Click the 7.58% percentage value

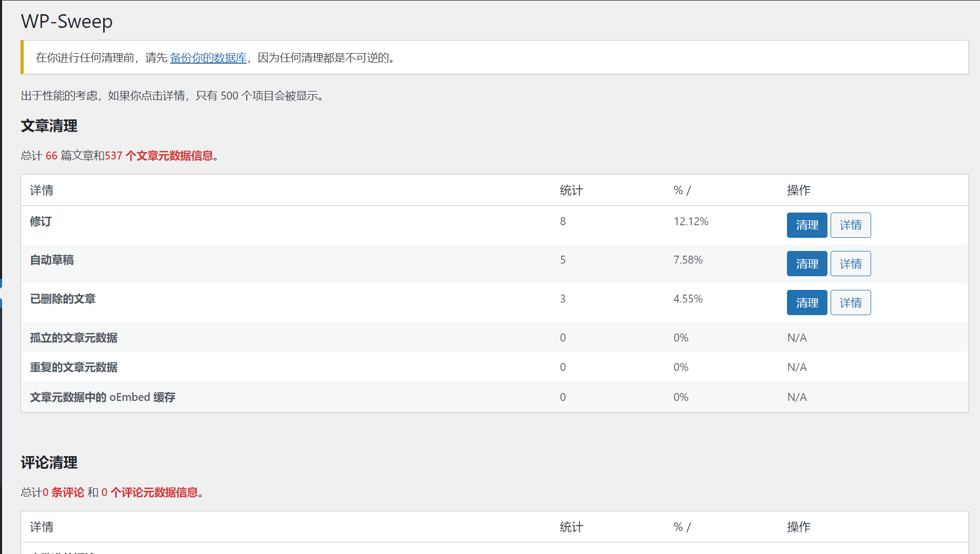688,260
